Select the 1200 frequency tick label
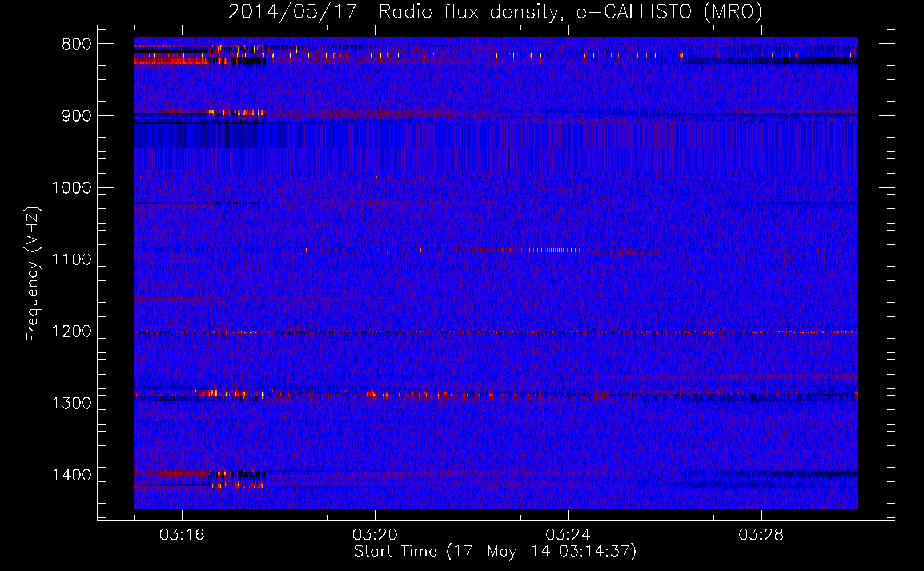Viewport: 924px width, 571px height. tap(72, 332)
